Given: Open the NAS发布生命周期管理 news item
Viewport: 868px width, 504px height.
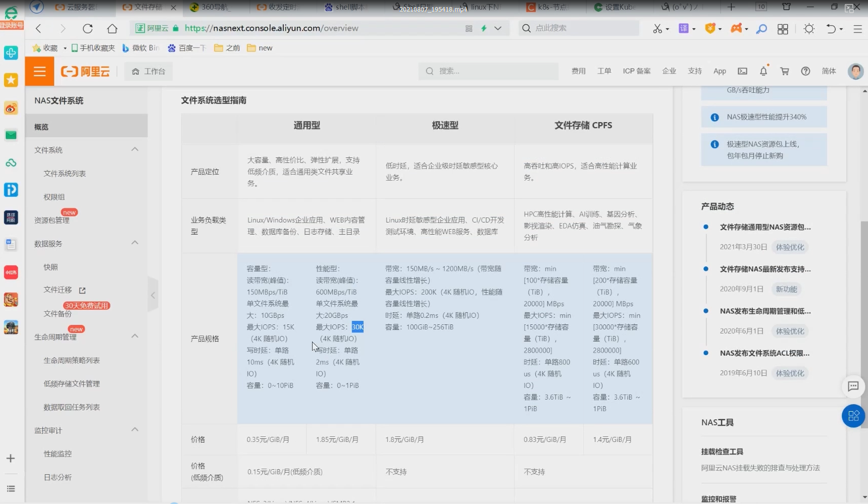Looking at the screenshot, I should 765,311.
